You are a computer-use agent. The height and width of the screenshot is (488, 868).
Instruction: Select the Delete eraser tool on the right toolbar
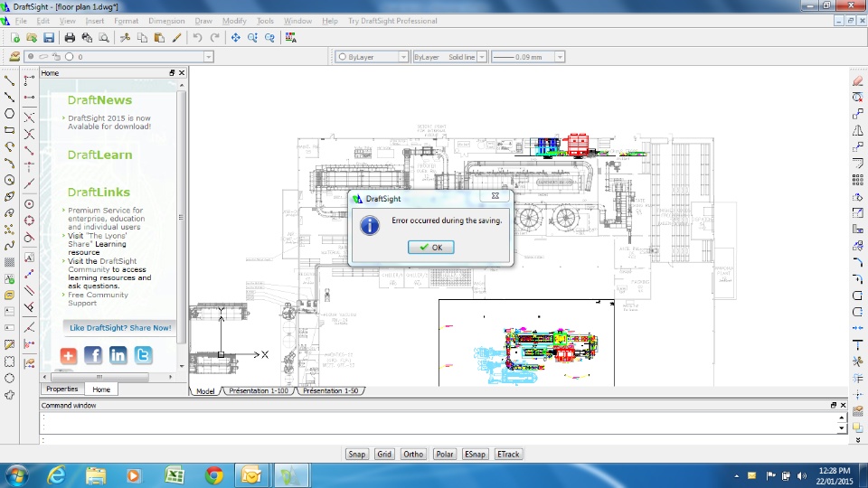coord(858,80)
